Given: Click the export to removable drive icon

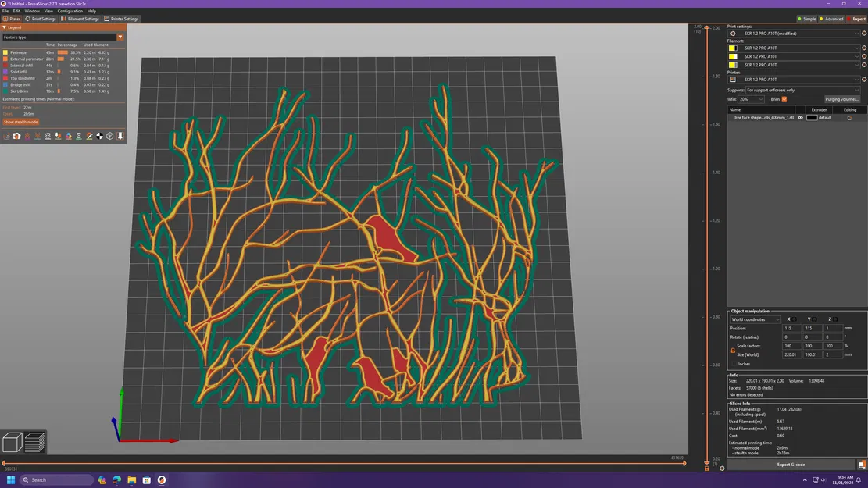Looking at the screenshot, I should pos(862,465).
